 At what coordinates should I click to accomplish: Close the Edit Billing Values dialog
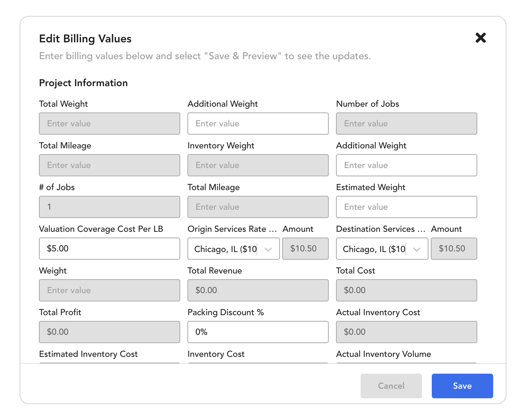480,38
